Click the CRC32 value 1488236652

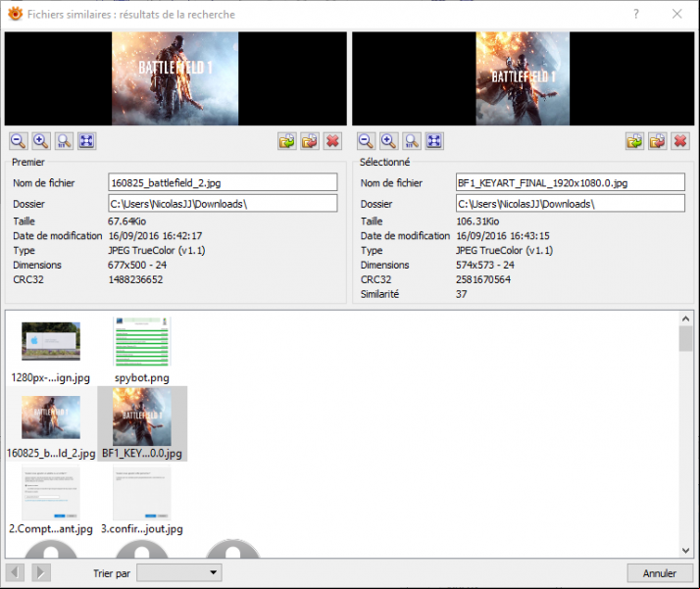tap(135, 279)
